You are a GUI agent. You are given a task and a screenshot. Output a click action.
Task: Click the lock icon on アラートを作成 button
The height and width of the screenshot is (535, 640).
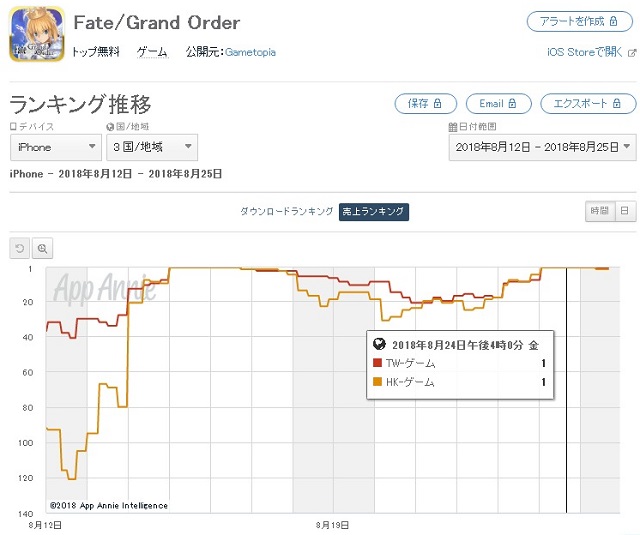[613, 21]
